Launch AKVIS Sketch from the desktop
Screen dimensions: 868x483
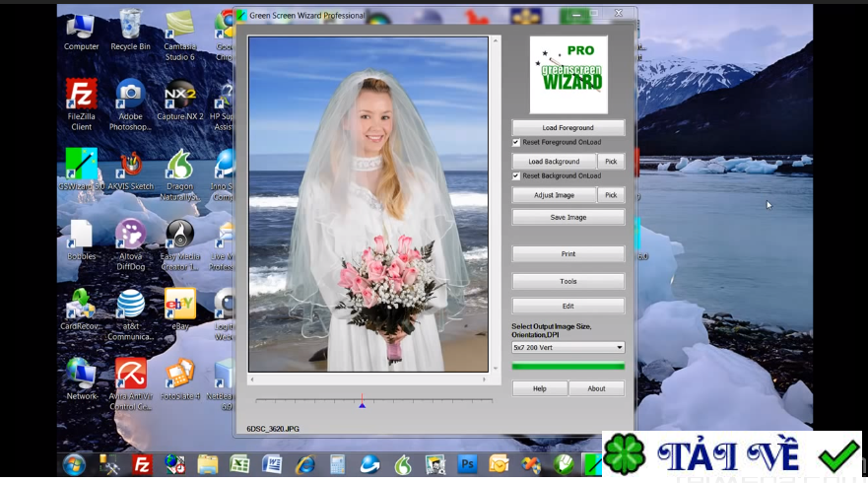(x=130, y=165)
